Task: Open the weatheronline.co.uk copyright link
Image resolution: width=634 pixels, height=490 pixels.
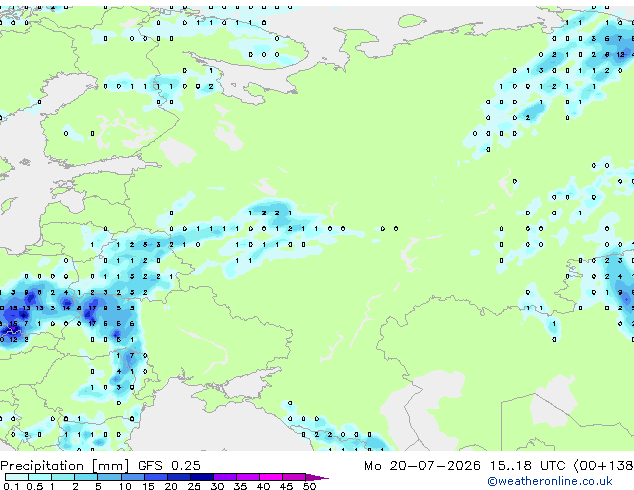Action: click(x=549, y=481)
